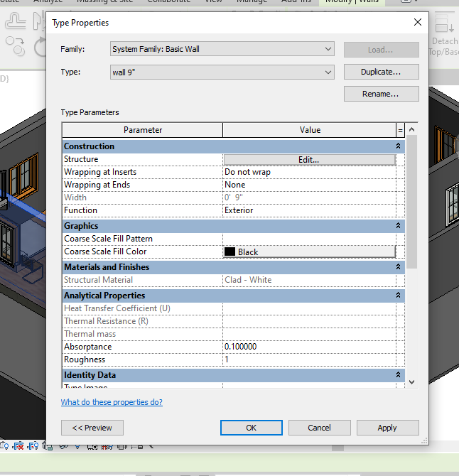459x476 pixels.
Task: Click the Load button
Action: click(382, 50)
